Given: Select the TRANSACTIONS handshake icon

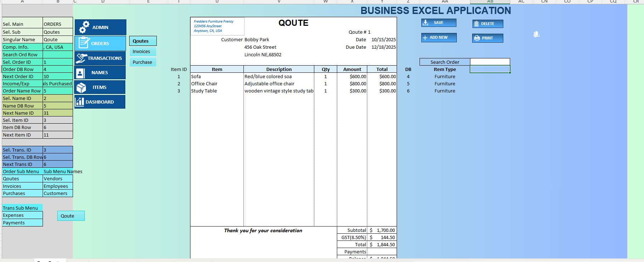Looking at the screenshot, I should tap(82, 58).
